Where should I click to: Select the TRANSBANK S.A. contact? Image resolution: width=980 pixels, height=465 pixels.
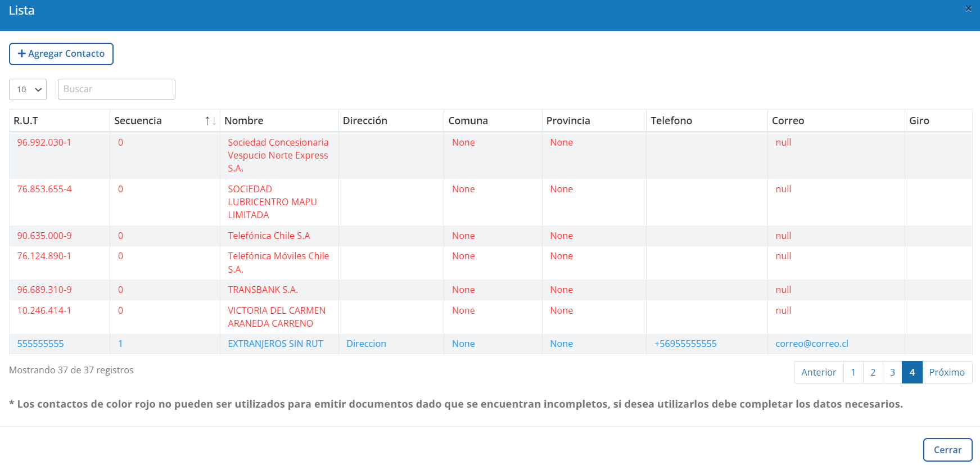pos(263,290)
